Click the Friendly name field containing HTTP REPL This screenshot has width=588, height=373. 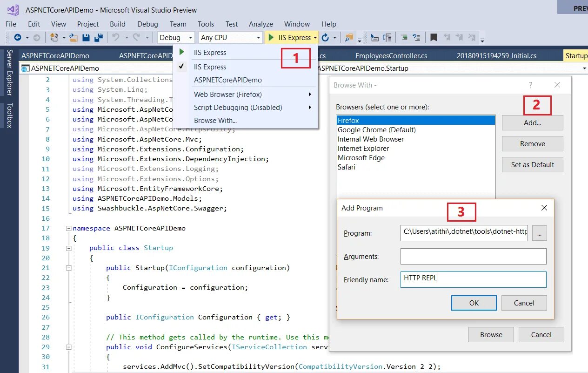click(474, 280)
